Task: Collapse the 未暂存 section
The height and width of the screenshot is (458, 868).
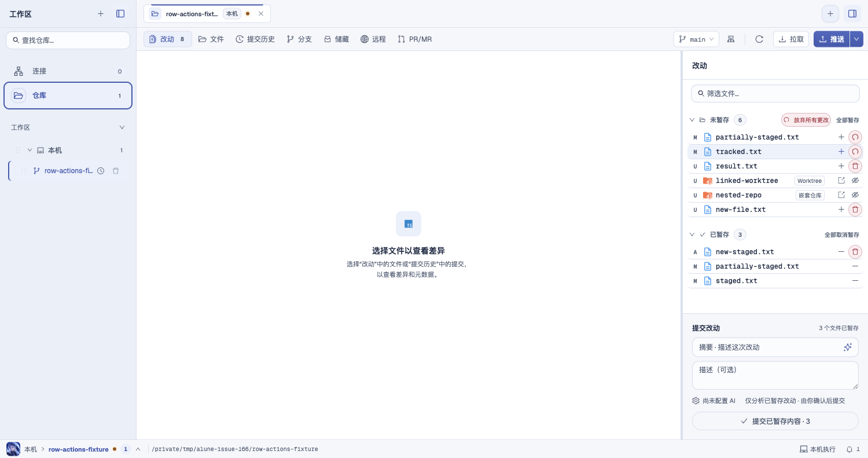Action: (x=692, y=120)
